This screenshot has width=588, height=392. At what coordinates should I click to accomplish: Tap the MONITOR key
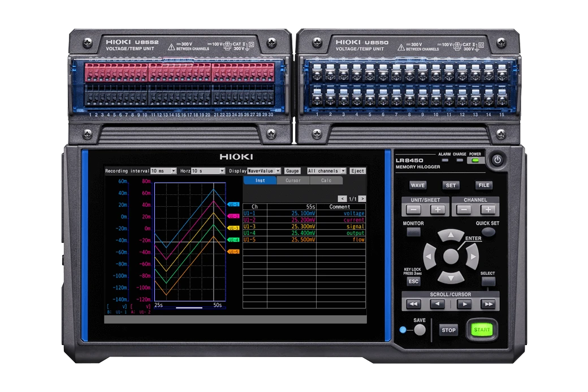point(413,232)
